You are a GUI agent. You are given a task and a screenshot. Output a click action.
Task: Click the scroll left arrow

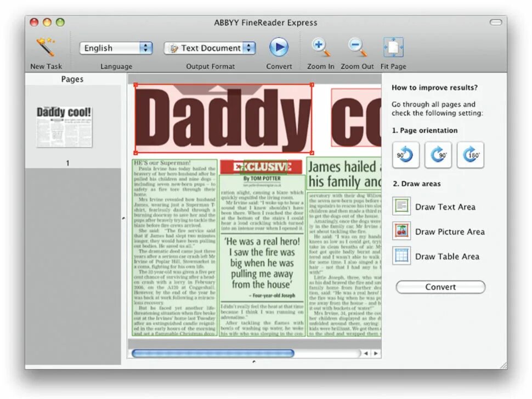[x=366, y=353]
